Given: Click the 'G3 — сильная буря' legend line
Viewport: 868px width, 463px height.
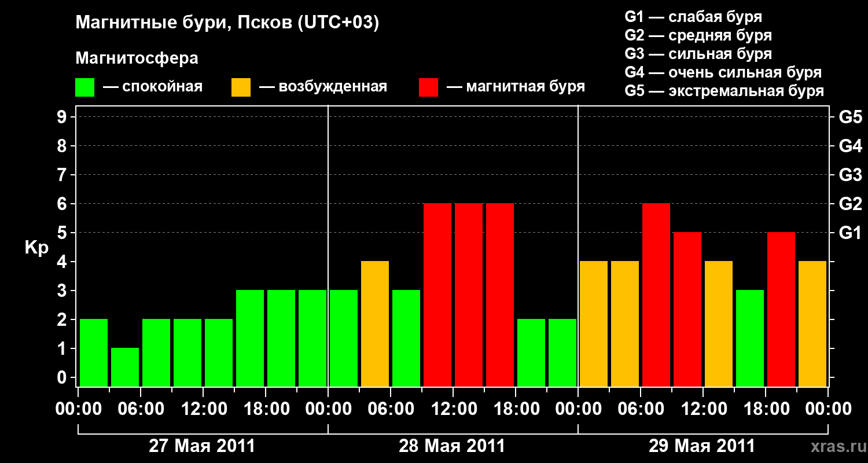Looking at the screenshot, I should point(698,54).
